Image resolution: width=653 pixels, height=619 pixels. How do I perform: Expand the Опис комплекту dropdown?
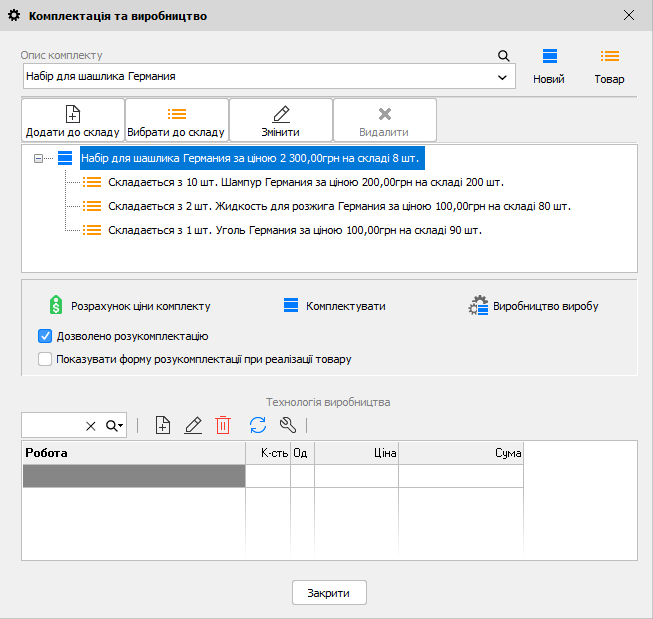(502, 76)
